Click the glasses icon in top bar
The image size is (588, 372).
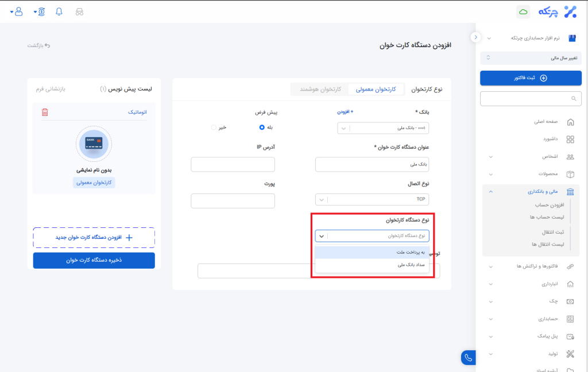coord(79,12)
